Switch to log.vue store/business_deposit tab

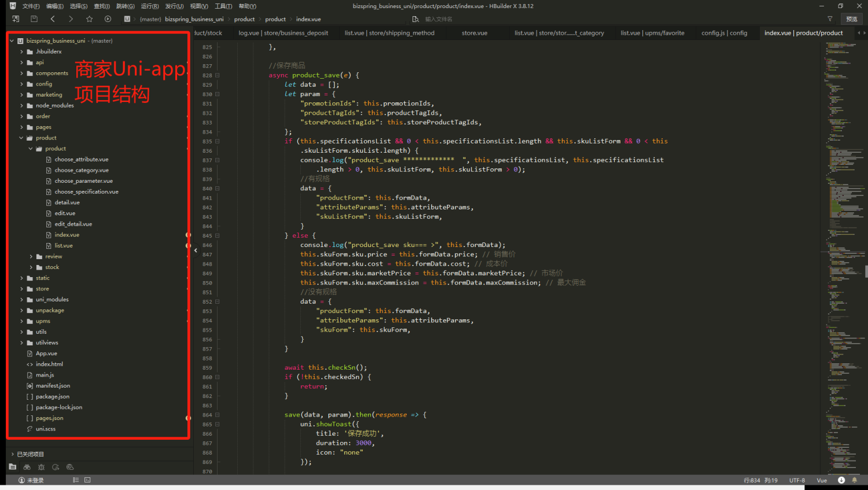(x=284, y=33)
